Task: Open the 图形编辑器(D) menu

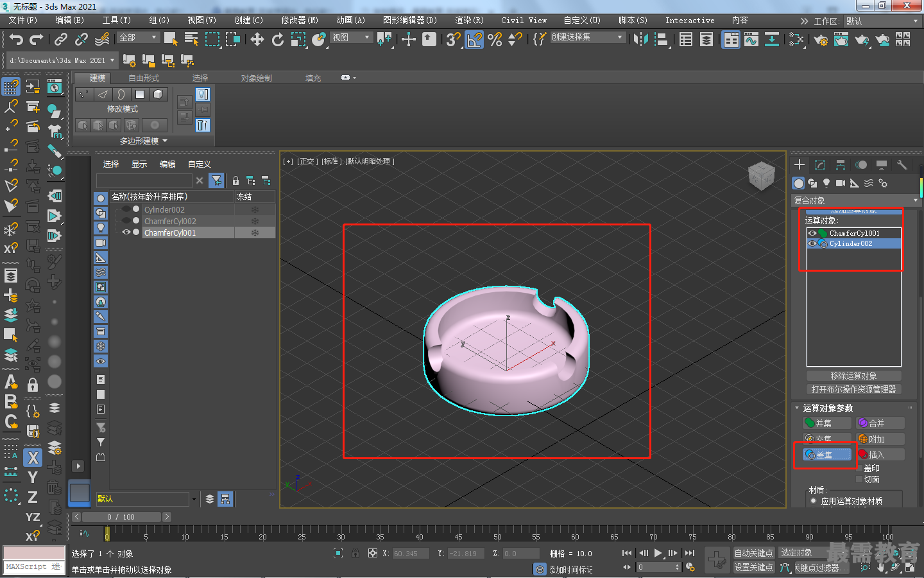Action: (x=410, y=21)
